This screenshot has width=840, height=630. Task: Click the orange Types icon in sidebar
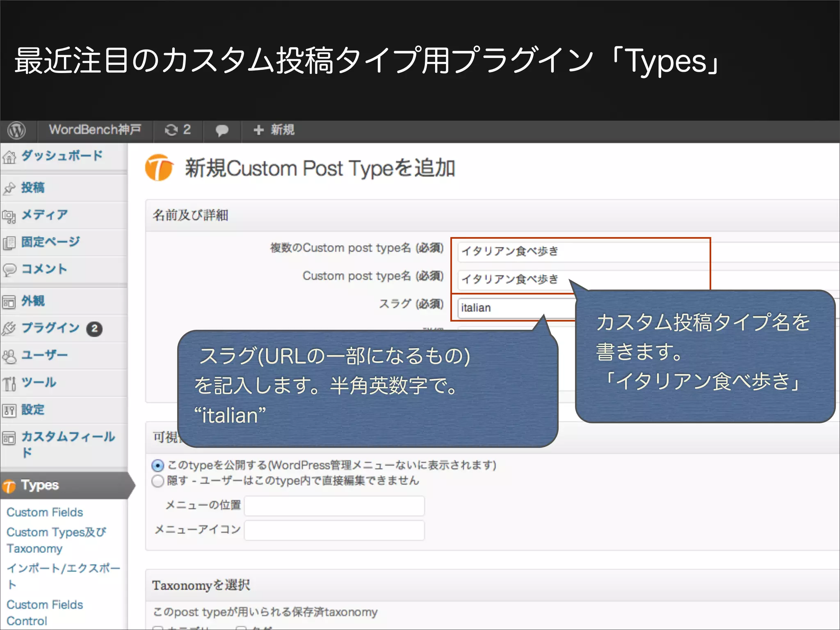tap(9, 486)
